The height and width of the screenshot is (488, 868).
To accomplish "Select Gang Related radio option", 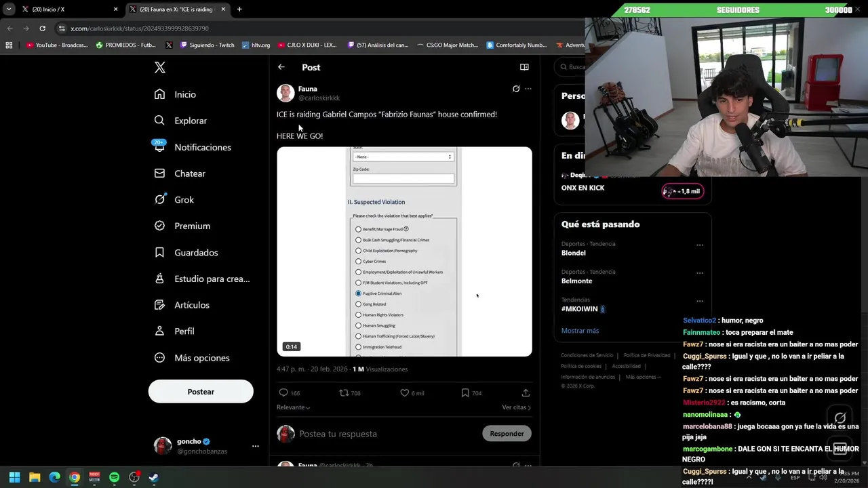I will [358, 304].
